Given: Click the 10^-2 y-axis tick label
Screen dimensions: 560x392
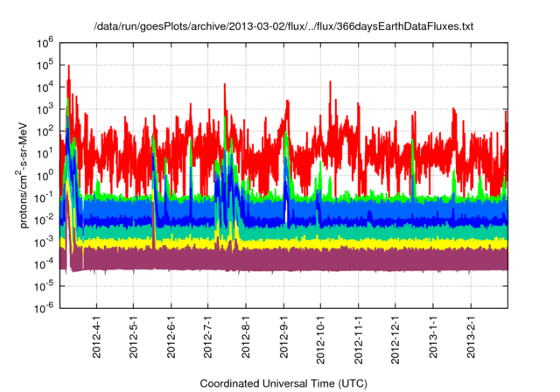Looking at the screenshot, I should 44,220.
